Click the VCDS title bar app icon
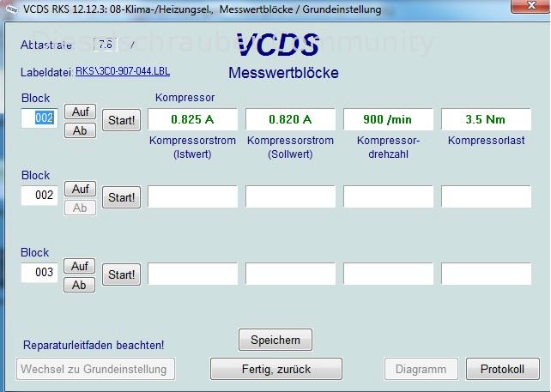551x392 pixels. pos(10,9)
